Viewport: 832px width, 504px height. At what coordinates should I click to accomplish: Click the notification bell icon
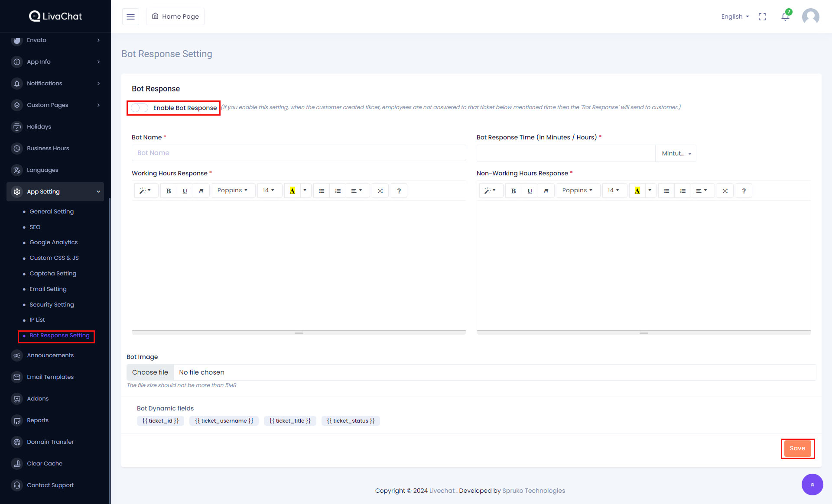(x=785, y=16)
